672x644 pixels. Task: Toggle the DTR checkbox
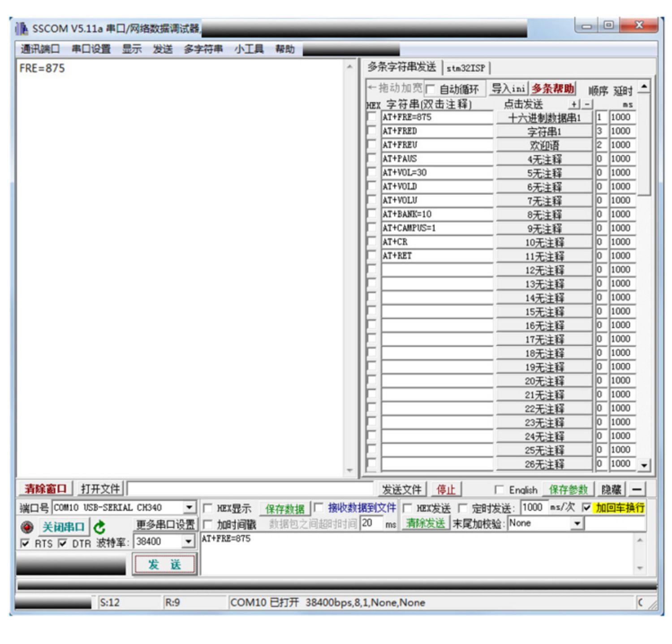tap(63, 543)
